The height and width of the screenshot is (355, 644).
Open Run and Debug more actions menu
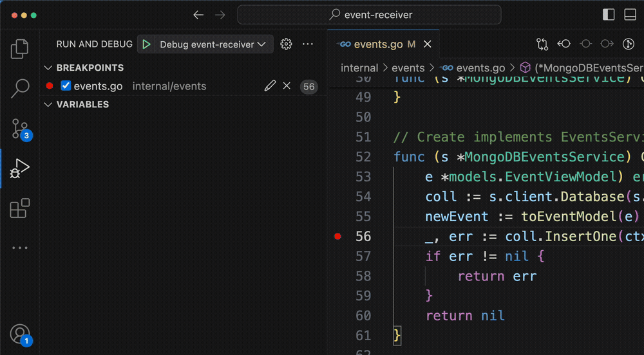point(308,44)
